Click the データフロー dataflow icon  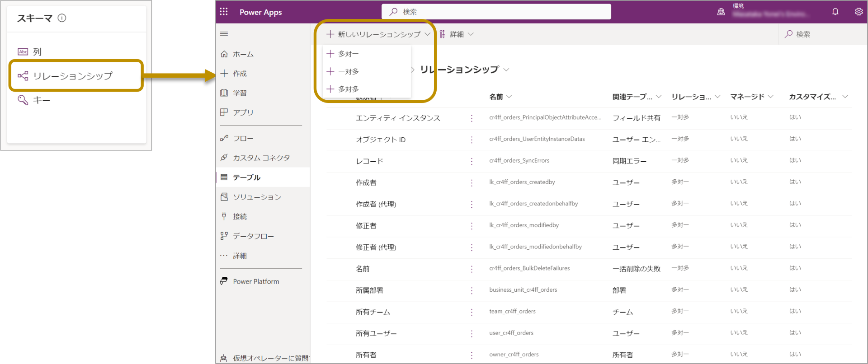(224, 236)
